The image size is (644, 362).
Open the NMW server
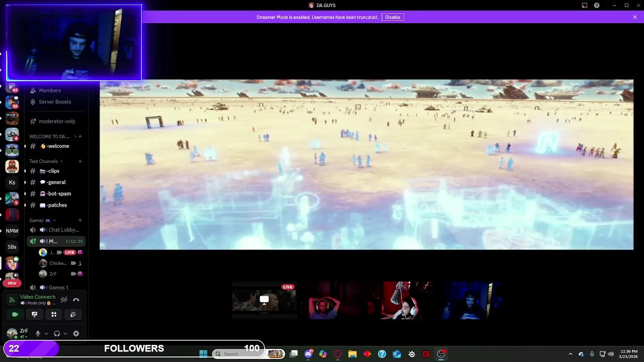pos(12,231)
